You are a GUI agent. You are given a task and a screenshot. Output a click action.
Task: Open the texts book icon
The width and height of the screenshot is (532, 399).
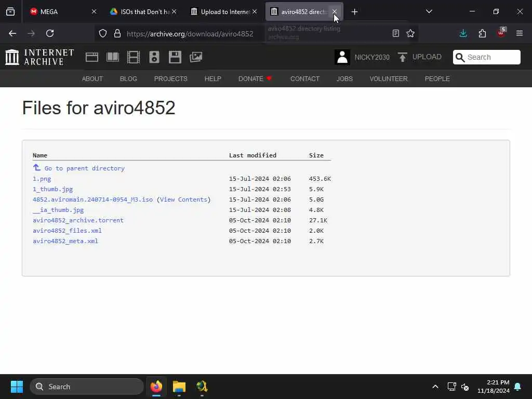pos(113,57)
